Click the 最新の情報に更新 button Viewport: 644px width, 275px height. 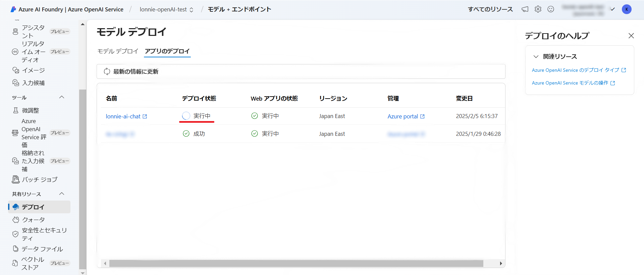[131, 71]
